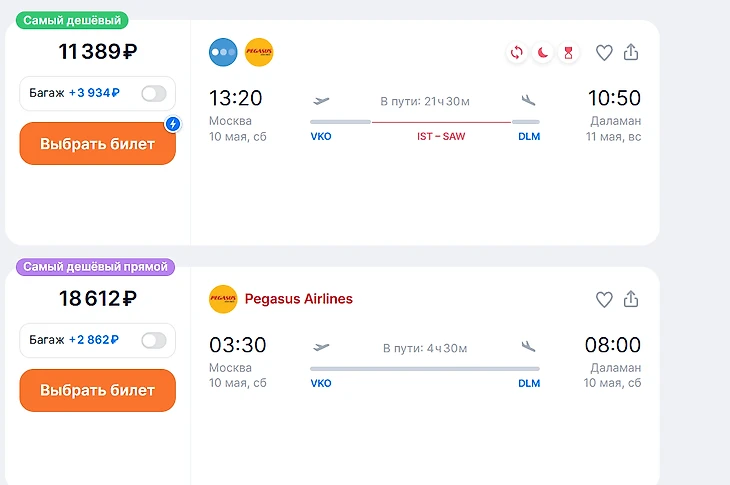Click the blue dotted airline logo
The width and height of the screenshot is (730, 485).
(223, 52)
